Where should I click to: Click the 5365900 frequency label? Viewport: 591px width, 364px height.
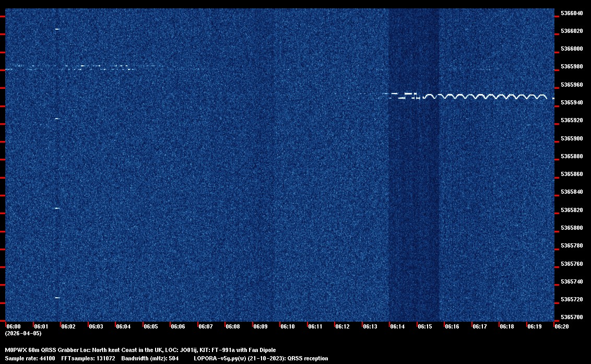pos(571,138)
